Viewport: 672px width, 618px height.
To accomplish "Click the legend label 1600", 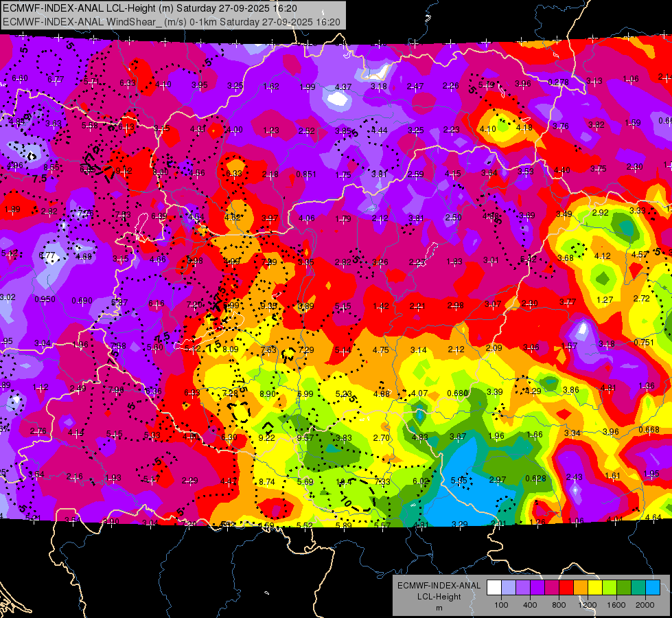I will coord(616,605).
